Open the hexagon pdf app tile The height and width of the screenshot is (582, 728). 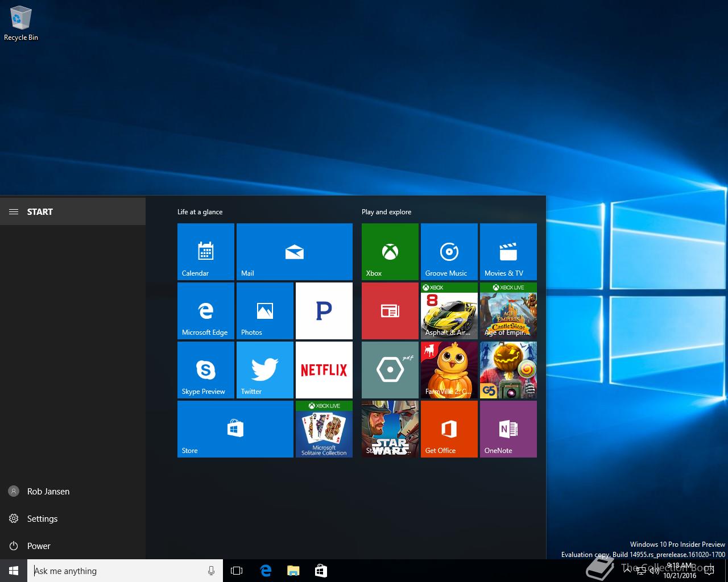click(390, 370)
